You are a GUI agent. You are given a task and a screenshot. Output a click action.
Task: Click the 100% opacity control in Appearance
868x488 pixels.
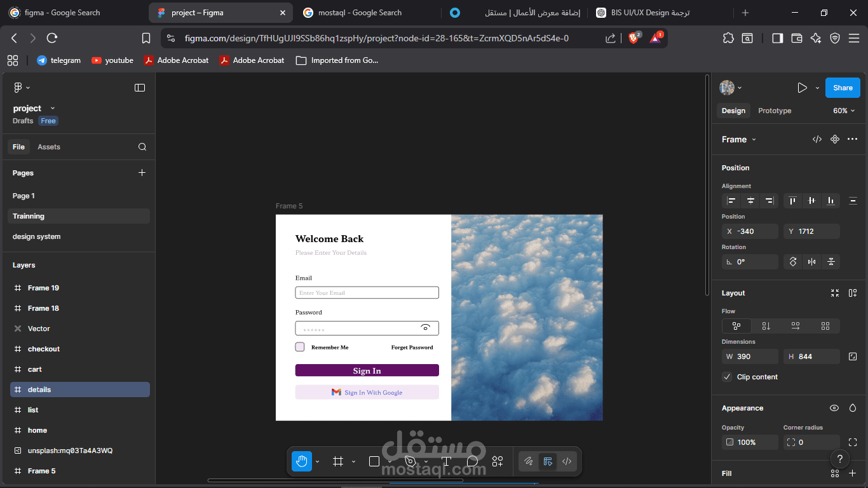[x=749, y=442]
